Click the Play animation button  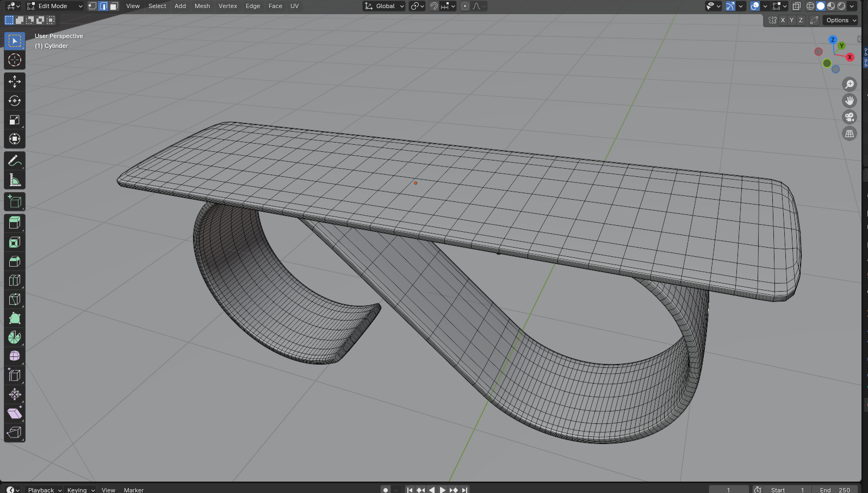click(443, 490)
